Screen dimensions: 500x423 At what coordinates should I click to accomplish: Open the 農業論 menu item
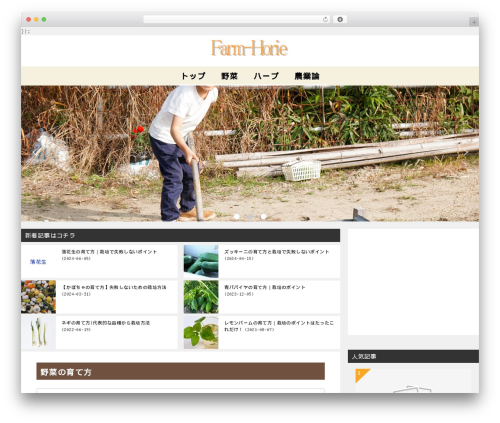(x=307, y=76)
